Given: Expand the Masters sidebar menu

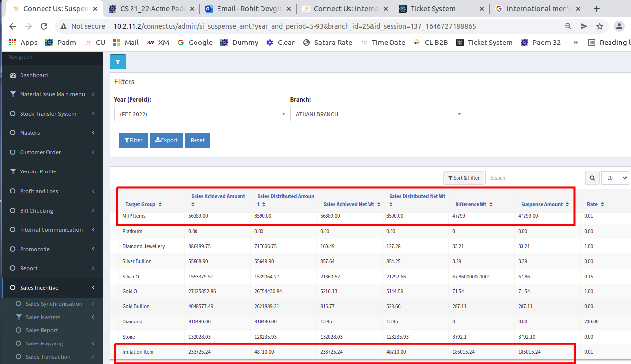Looking at the screenshot, I should click(x=51, y=133).
